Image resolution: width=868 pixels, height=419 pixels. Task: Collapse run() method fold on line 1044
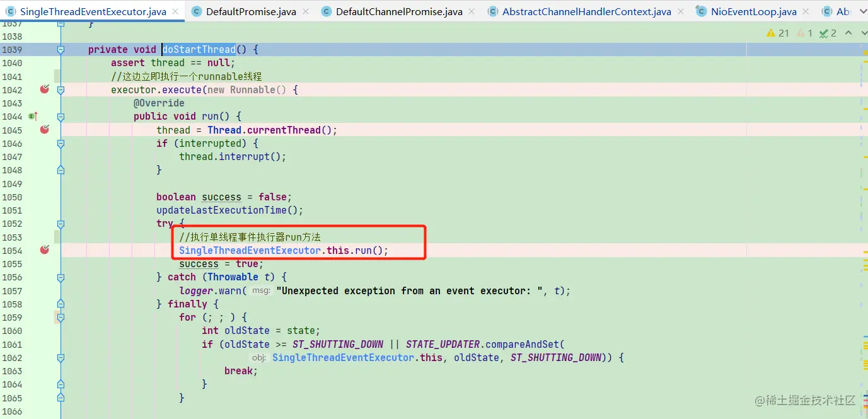click(61, 117)
